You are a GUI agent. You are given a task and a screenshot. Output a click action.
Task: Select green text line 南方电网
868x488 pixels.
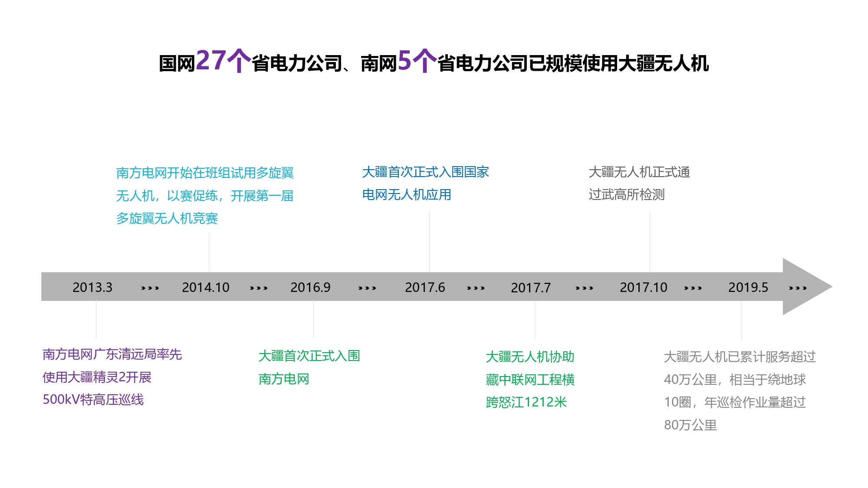284,379
